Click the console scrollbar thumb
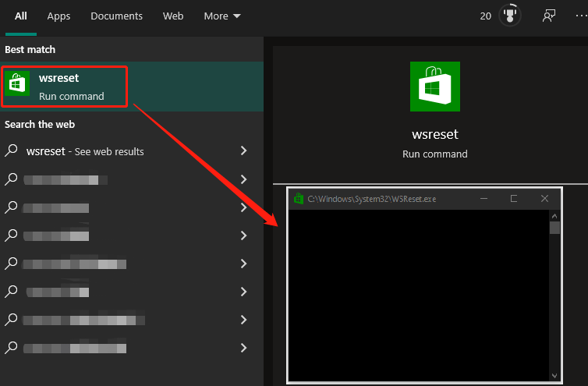 coord(554,228)
